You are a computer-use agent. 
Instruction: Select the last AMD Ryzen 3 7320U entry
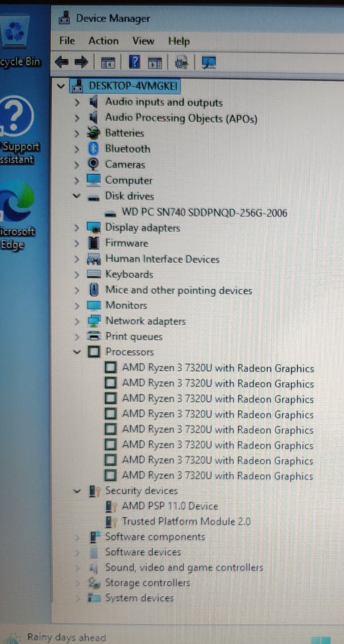pos(218,475)
